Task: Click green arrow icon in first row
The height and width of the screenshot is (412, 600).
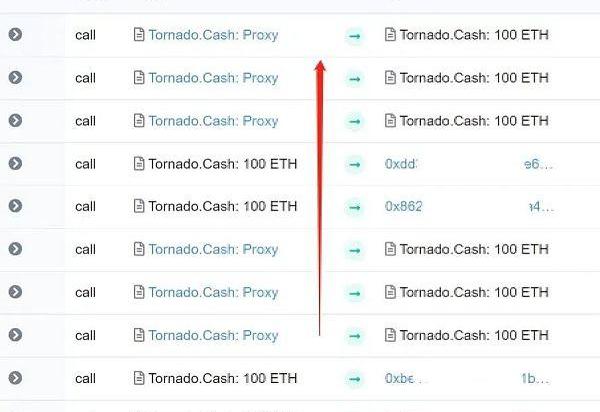Action: coord(355,36)
